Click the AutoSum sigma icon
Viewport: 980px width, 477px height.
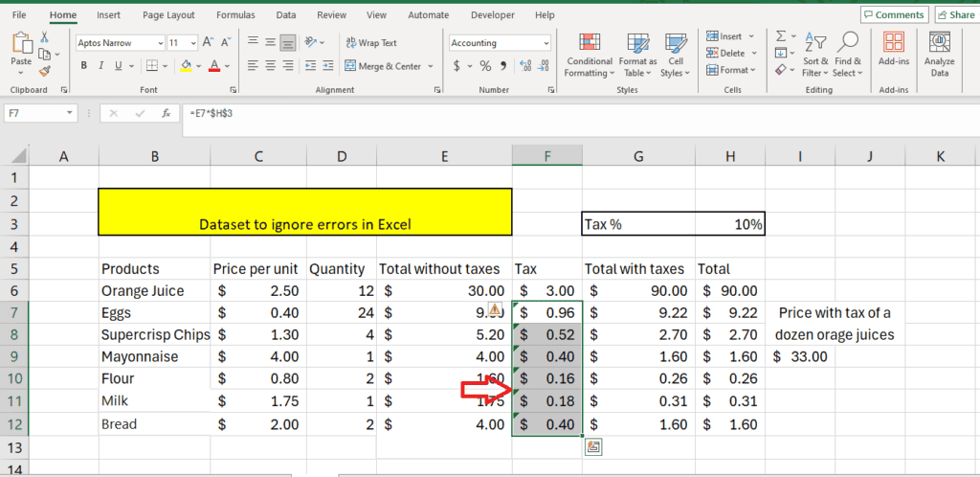781,35
